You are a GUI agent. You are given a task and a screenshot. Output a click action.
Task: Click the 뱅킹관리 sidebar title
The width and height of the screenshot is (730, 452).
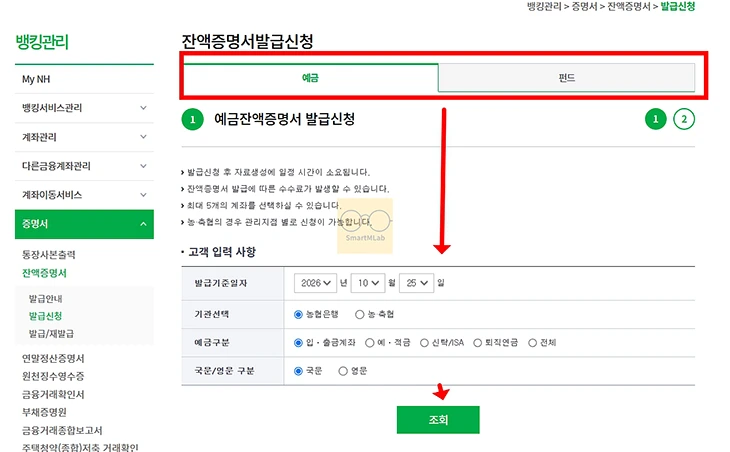(42, 42)
